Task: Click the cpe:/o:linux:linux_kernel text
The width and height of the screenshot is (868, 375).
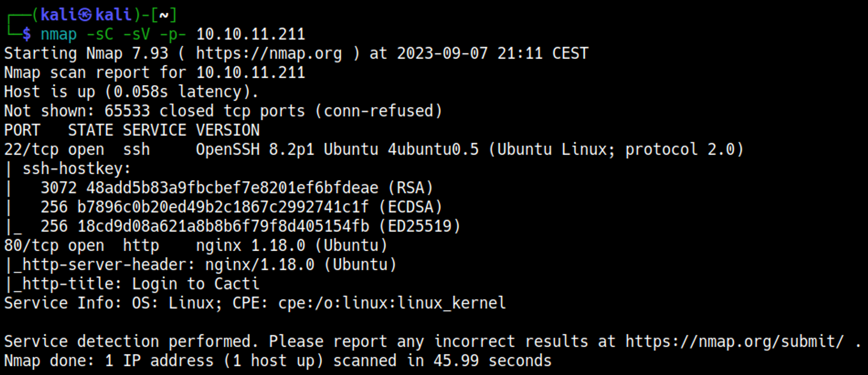Action: pyautogui.click(x=392, y=303)
